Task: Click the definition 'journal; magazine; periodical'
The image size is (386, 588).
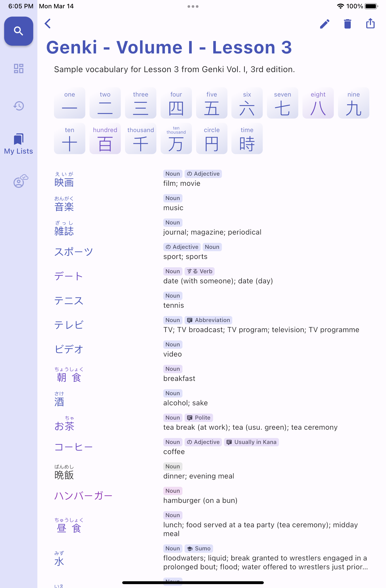Action: click(212, 232)
